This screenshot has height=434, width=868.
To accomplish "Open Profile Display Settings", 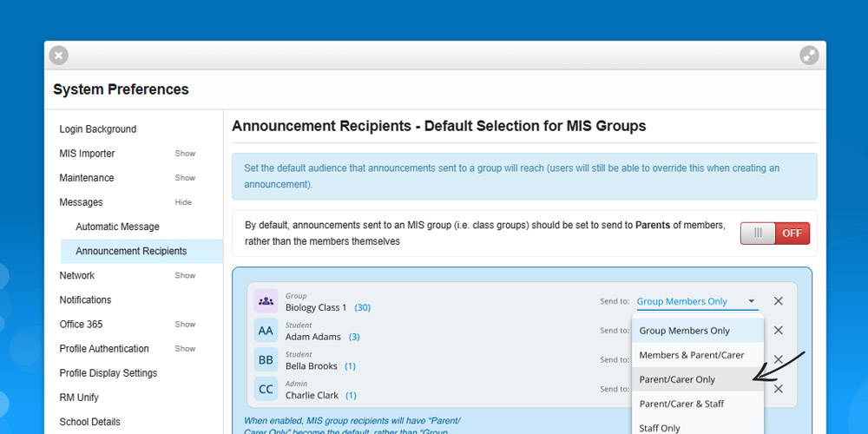I will [x=108, y=372].
